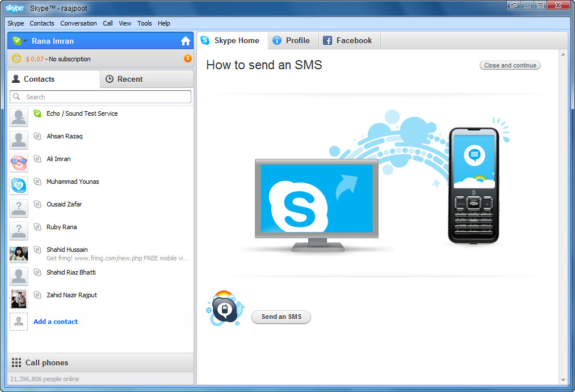This screenshot has width=575, height=392.
Task: Click Ruby Rana's question mark avatar
Action: click(19, 231)
